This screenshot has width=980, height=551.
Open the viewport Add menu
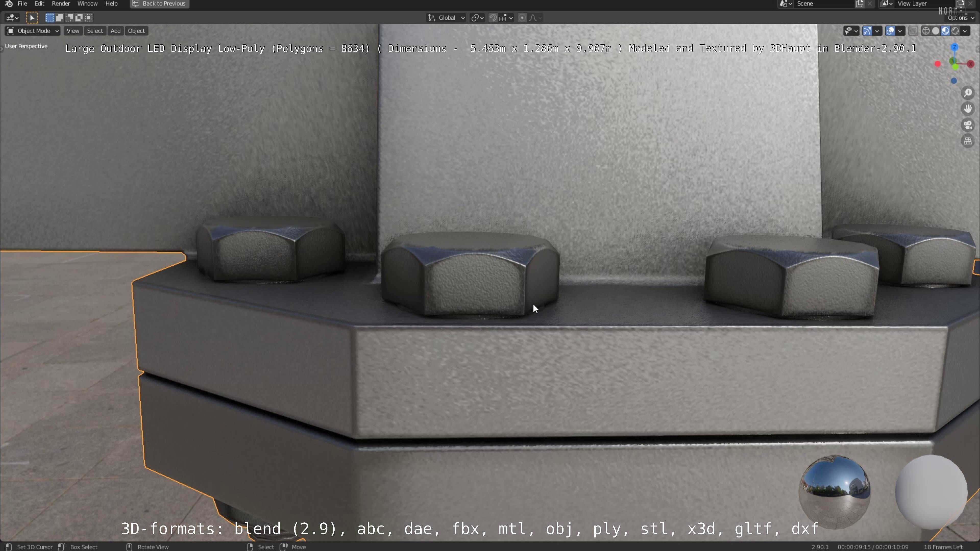(115, 31)
